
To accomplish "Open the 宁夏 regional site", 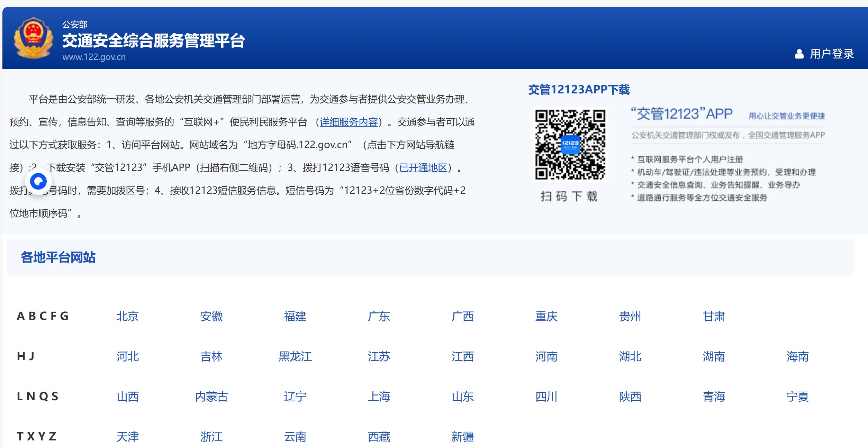I will pyautogui.click(x=797, y=396).
